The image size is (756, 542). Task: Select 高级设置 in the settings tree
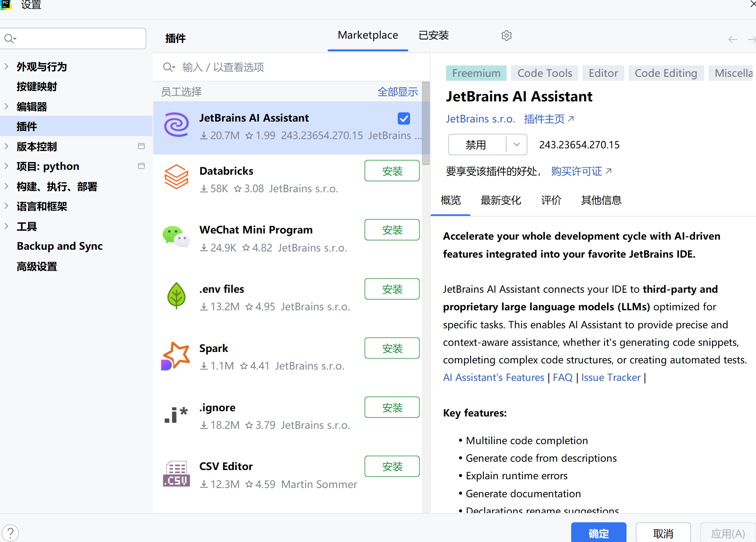coord(37,266)
